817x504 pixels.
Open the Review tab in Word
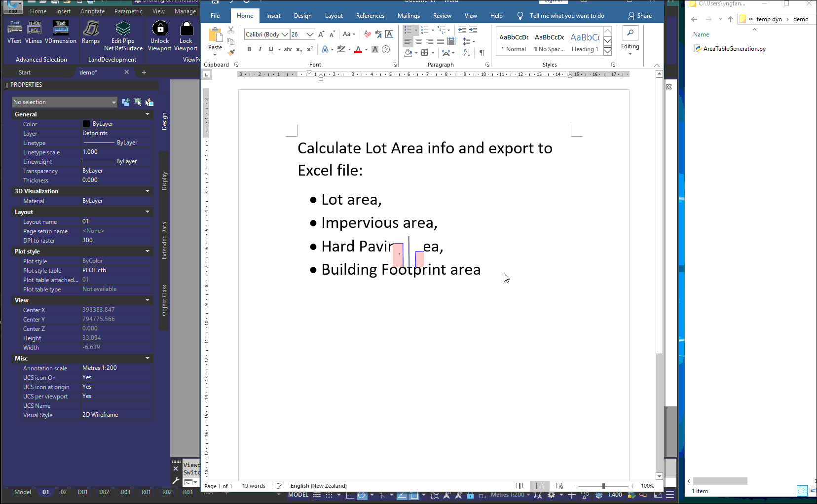point(442,16)
